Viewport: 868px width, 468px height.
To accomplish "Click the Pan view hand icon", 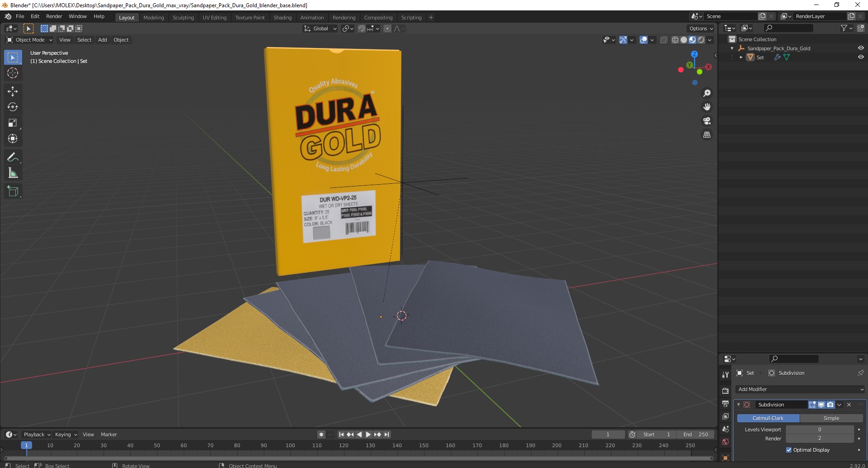I will coord(707,107).
